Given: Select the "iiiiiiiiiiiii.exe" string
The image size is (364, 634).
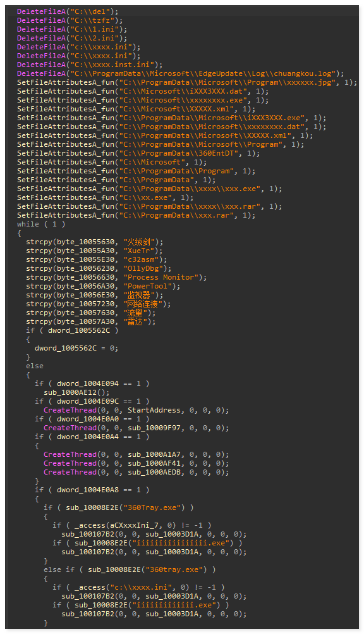Looking at the screenshot, I should coord(174,606).
